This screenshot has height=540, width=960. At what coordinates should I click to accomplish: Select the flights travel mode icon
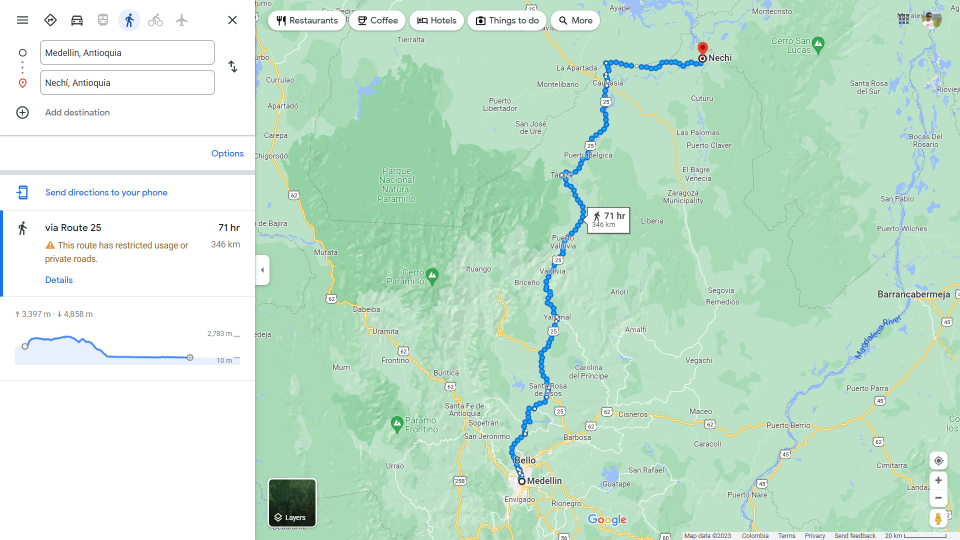point(182,20)
